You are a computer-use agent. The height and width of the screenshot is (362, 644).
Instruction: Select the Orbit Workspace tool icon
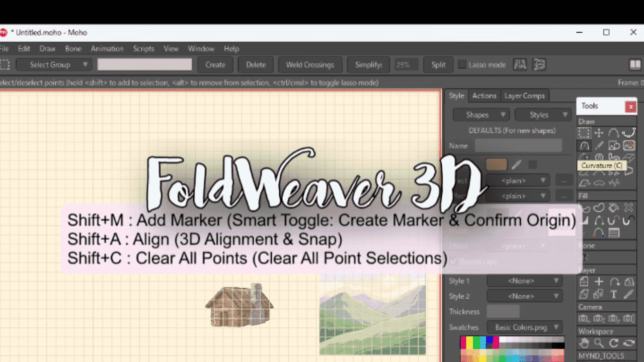tap(628, 343)
